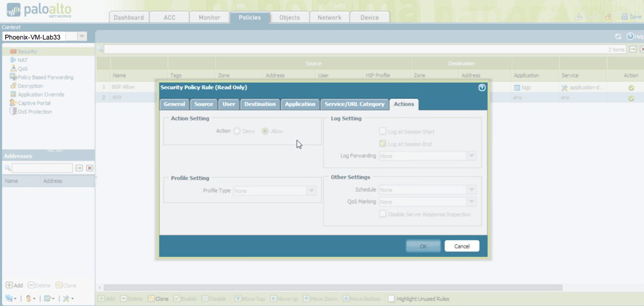644x306 pixels.
Task: Click the Save disk icon
Action: [x=625, y=17]
